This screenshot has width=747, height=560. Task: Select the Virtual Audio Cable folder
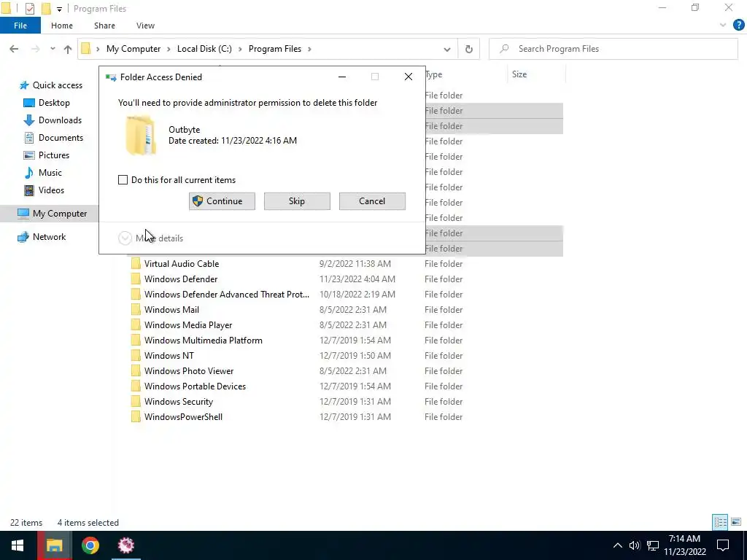182,264
